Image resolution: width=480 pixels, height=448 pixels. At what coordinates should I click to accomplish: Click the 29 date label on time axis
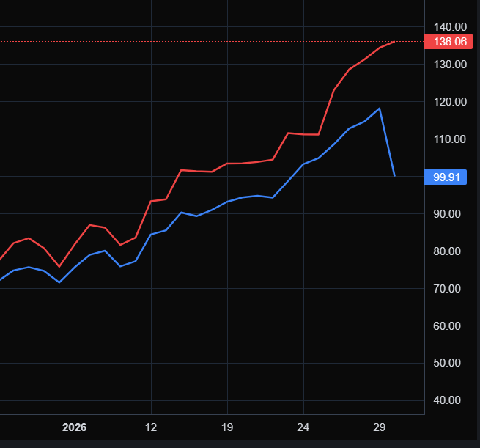380,427
